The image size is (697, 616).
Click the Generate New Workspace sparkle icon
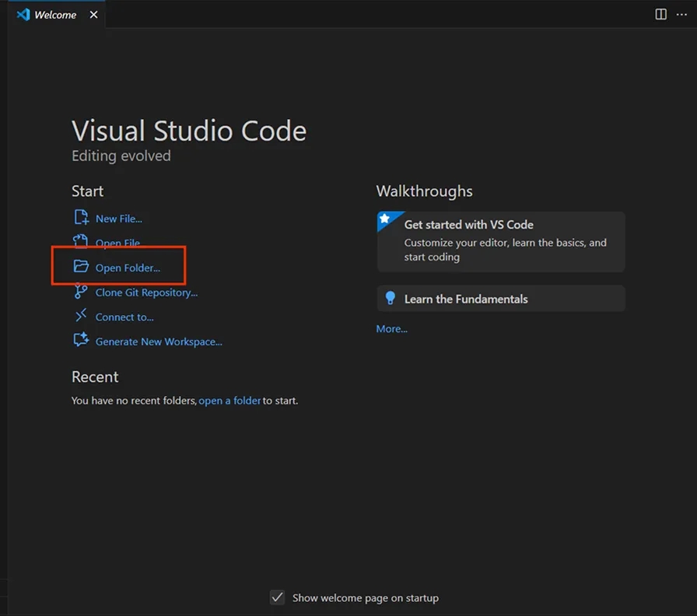[x=81, y=340]
